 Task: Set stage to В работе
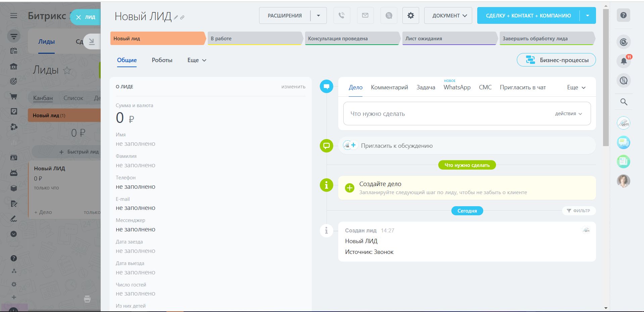point(255,38)
